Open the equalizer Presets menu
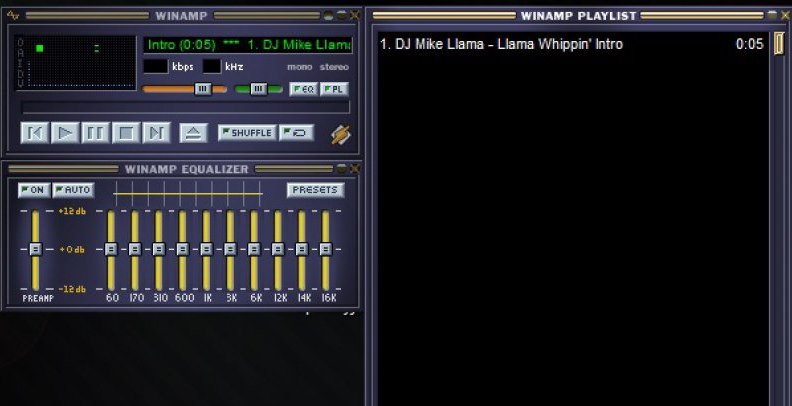This screenshot has width=792, height=406. pyautogui.click(x=315, y=190)
